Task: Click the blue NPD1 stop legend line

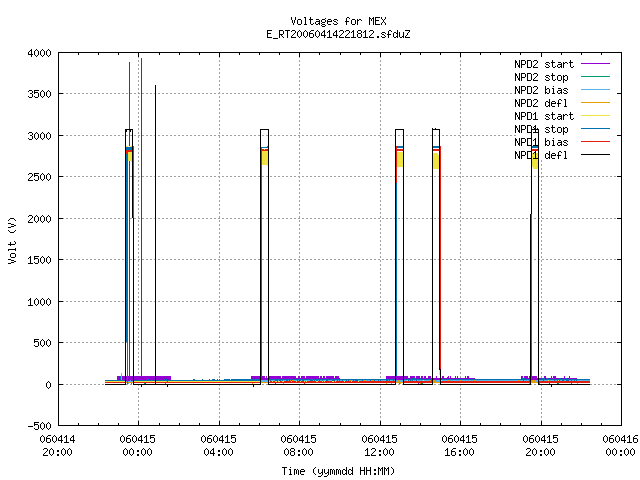Action: tap(595, 129)
